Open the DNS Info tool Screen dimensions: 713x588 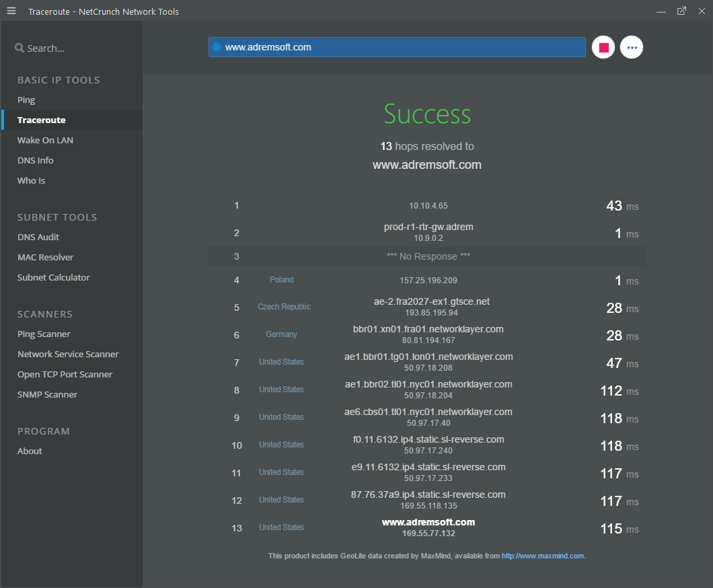36,160
